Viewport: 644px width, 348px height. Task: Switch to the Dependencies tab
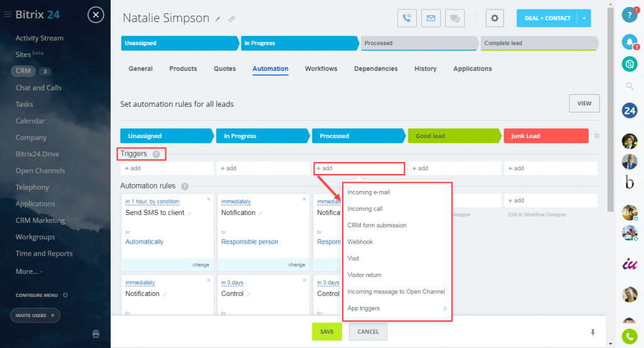376,68
